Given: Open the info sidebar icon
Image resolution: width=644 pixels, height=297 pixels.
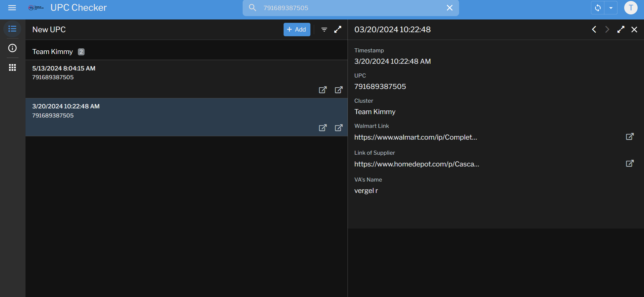Looking at the screenshot, I should tap(12, 48).
